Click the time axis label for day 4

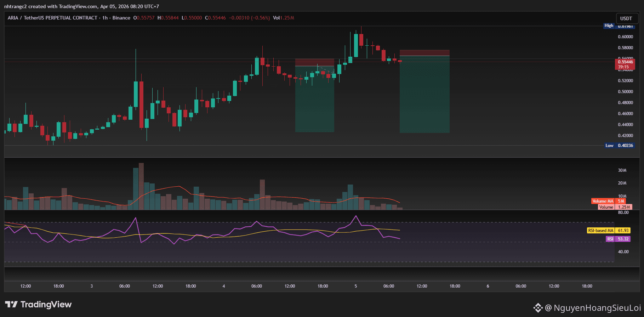(224, 286)
